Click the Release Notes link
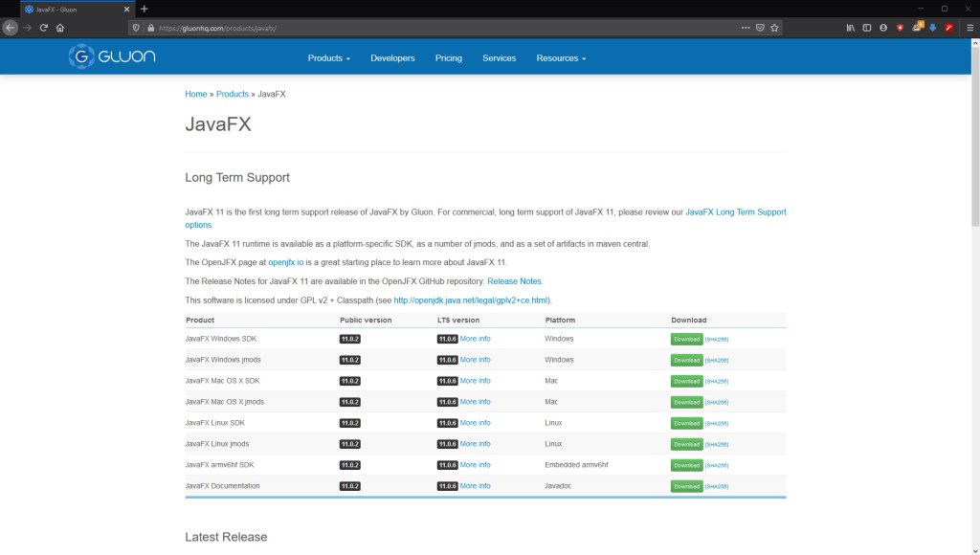980x555 pixels. 514,281
